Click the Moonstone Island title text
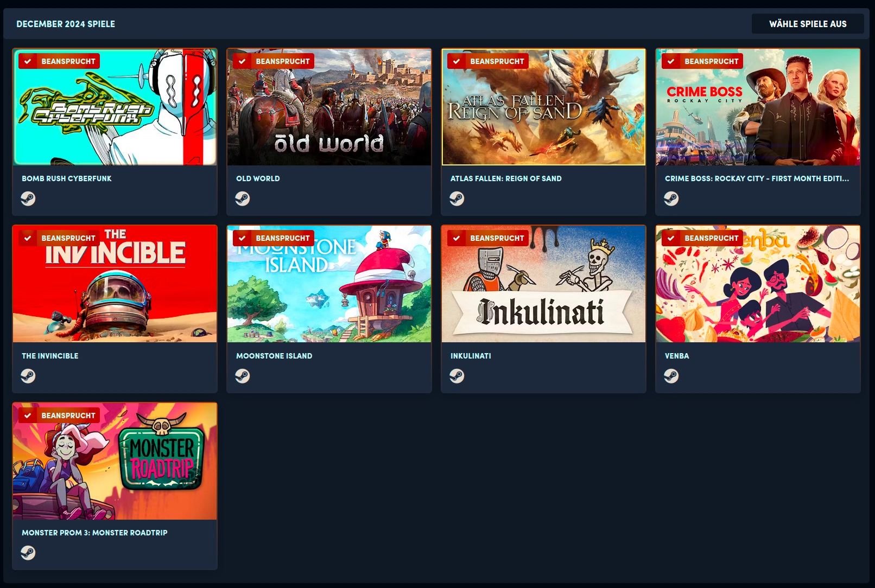Image resolution: width=875 pixels, height=588 pixels. 274,356
